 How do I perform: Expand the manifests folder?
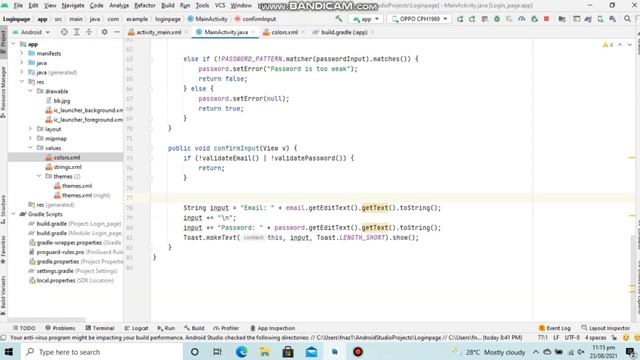(x=22, y=53)
